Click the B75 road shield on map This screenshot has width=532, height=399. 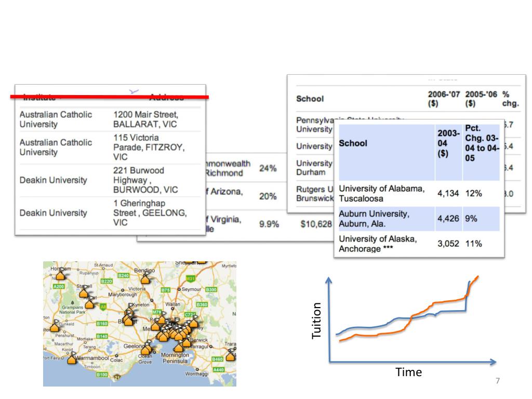pyautogui.click(x=166, y=290)
